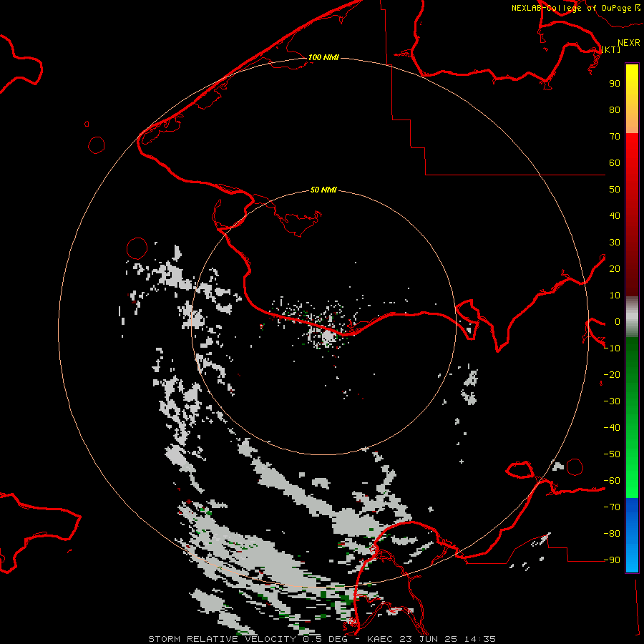The image size is (644, 644).
Task: Click the 20 value on velocity scale
Action: coord(615,269)
